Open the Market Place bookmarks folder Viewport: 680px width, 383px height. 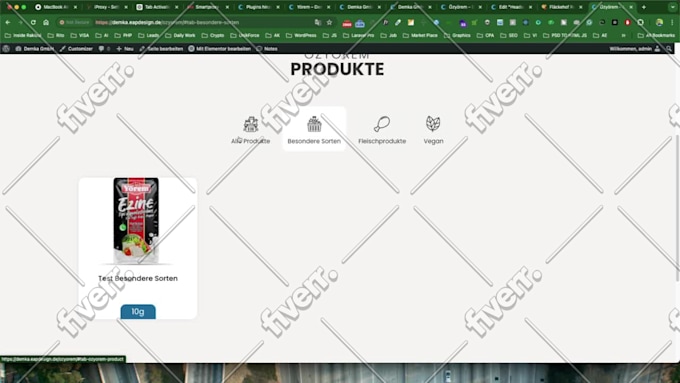point(419,35)
